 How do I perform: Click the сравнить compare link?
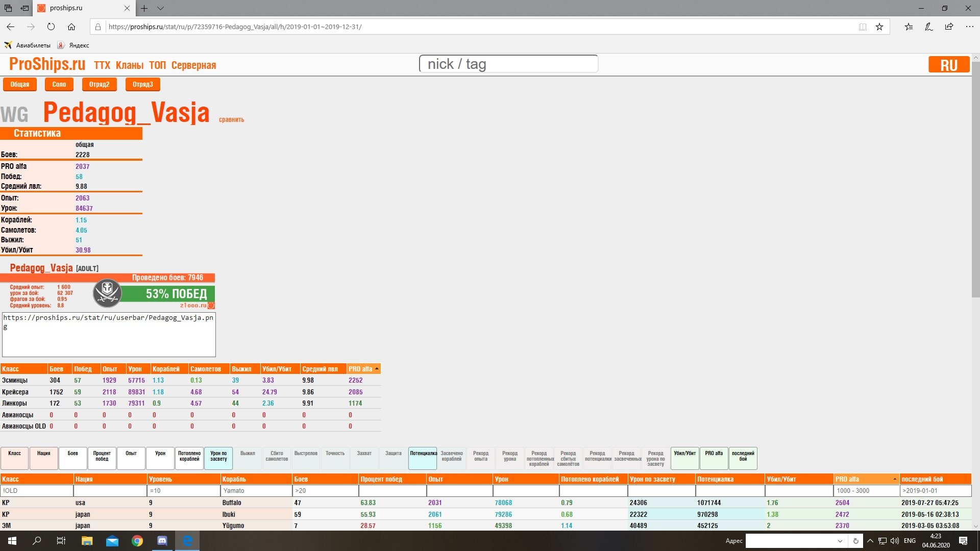tap(232, 120)
